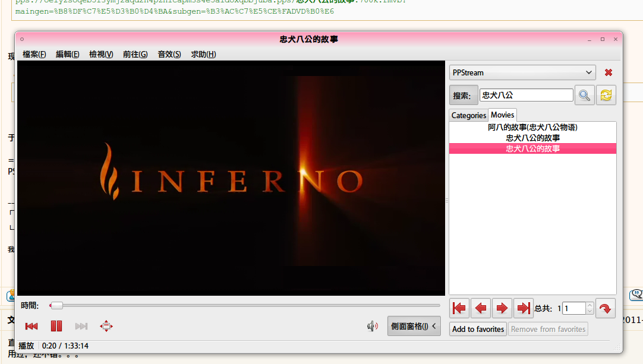Screen dimensions: 643x364
Task: Open the 前往(G) menu
Action: (135, 55)
